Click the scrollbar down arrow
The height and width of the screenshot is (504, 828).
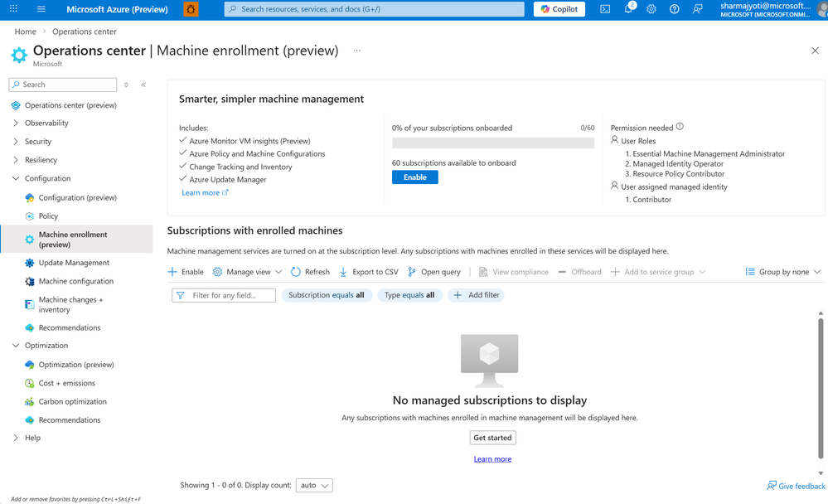click(x=821, y=473)
